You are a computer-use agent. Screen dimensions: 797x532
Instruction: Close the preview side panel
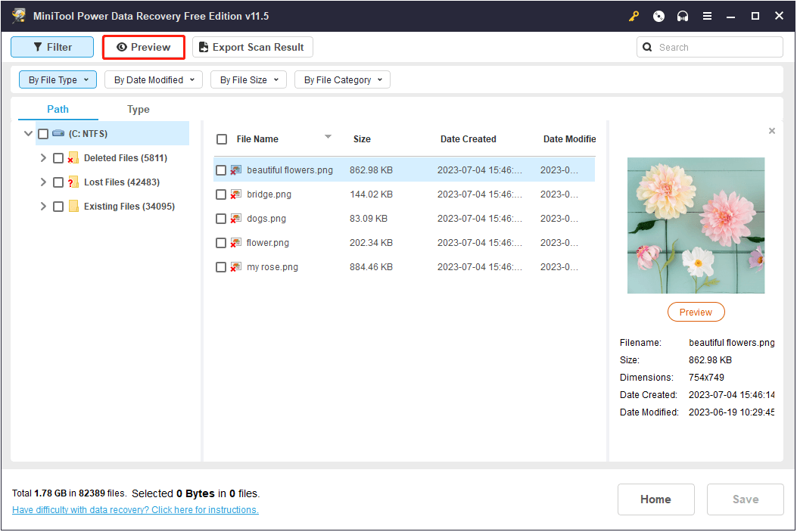pyautogui.click(x=771, y=131)
